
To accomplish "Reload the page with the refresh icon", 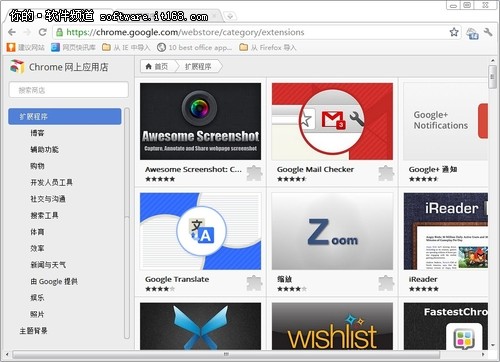I will tap(42, 32).
